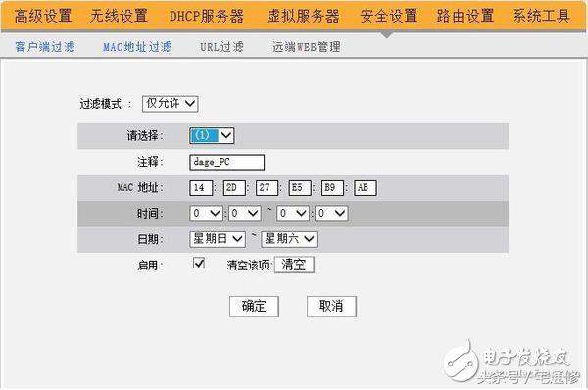Open the DHCP服务器 menu
588x390 pixels.
point(207,16)
